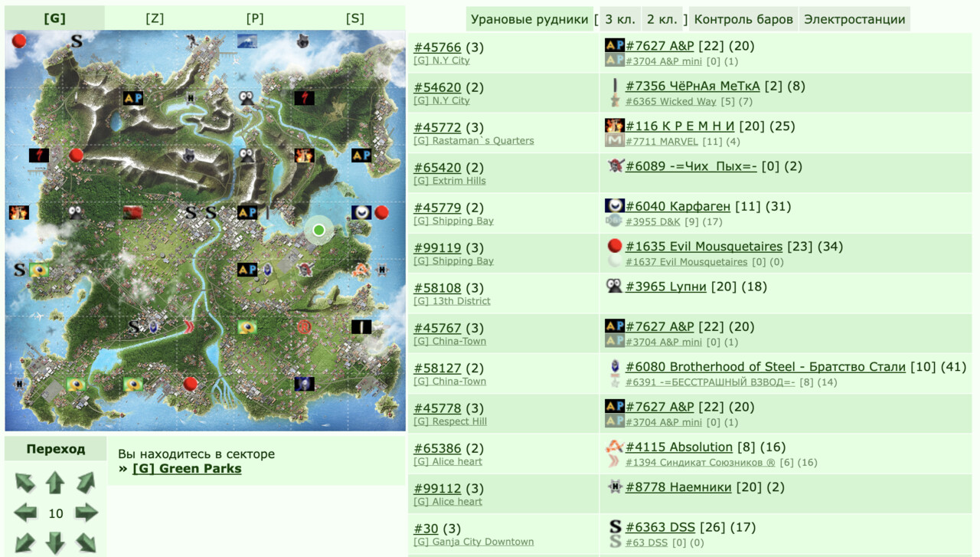Filter by 3 кл. class

619,19
